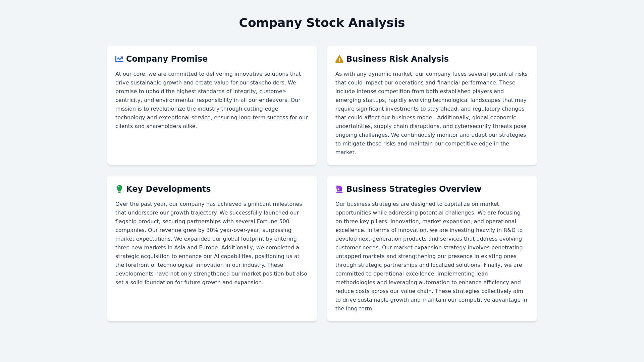644x362 pixels.
Task: Click the Business Strategies Overview paragraph text
Action: [x=432, y=256]
